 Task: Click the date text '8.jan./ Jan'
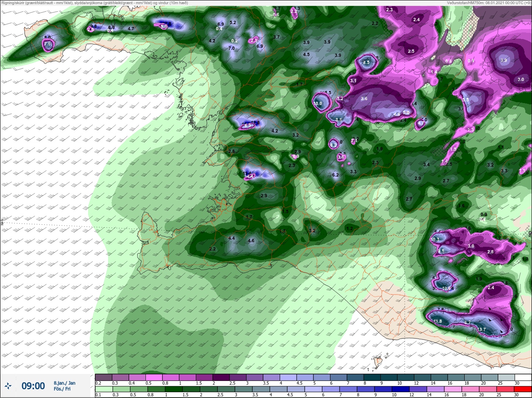pos(64,383)
